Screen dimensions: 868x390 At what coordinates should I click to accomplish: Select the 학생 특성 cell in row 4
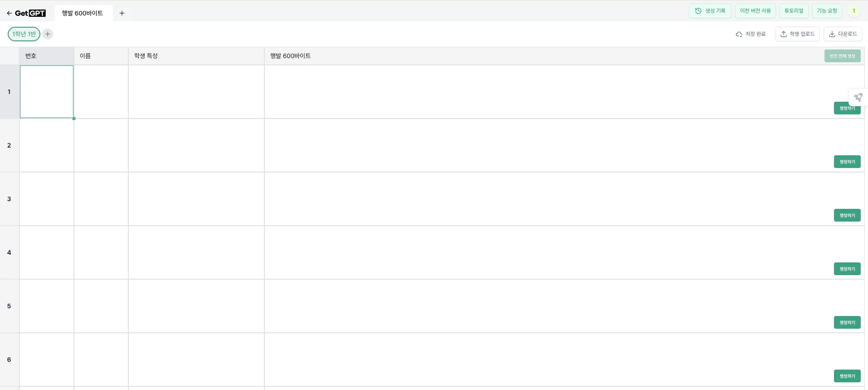pos(196,252)
